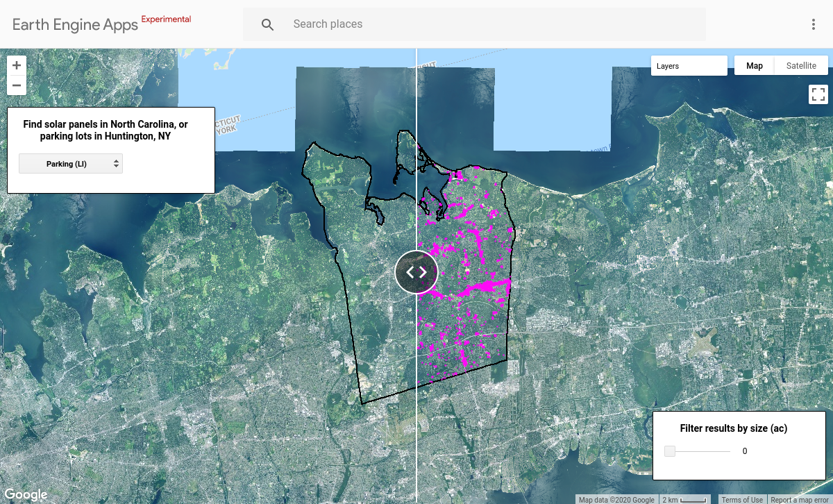The width and height of the screenshot is (833, 504).
Task: Click the swipe comparison handle on the map
Action: 416,272
